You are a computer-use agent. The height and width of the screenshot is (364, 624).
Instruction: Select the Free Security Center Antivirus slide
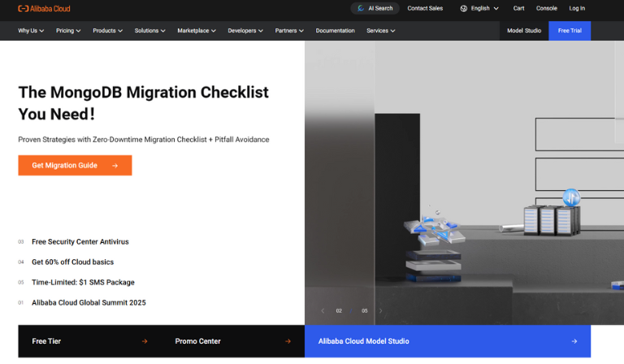tap(80, 242)
